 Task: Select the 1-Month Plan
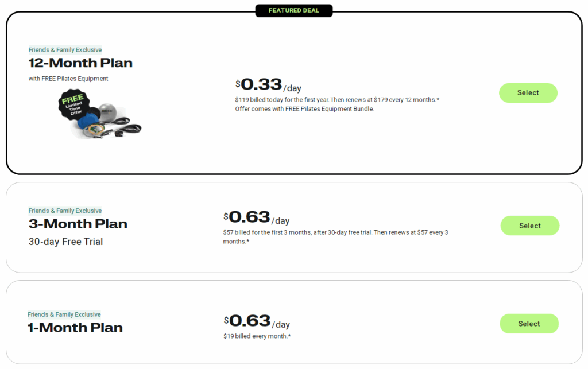point(529,324)
